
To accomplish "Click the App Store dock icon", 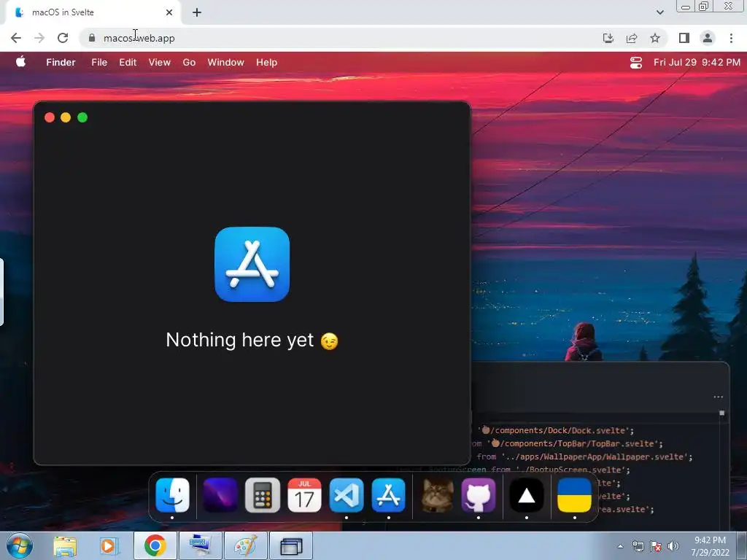I will tap(389, 495).
